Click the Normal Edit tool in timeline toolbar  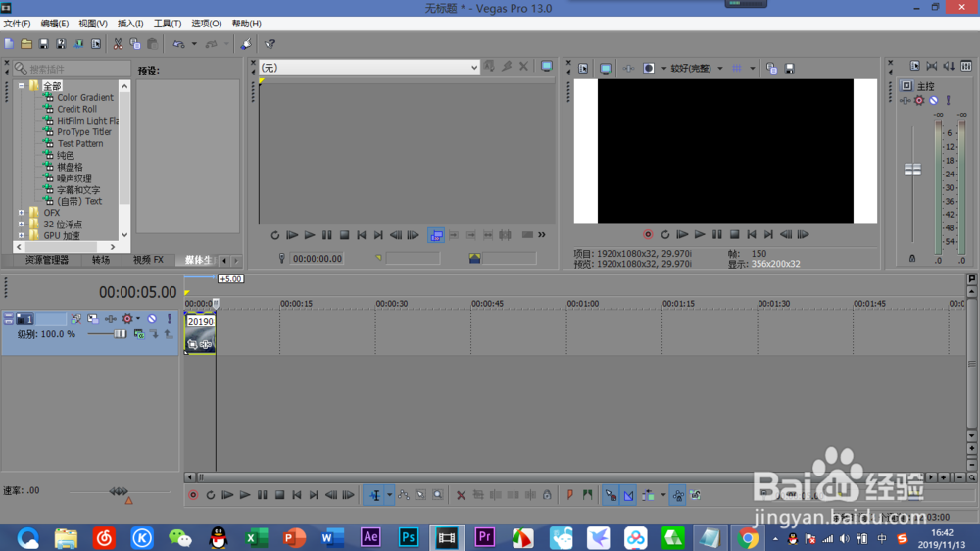click(x=374, y=495)
